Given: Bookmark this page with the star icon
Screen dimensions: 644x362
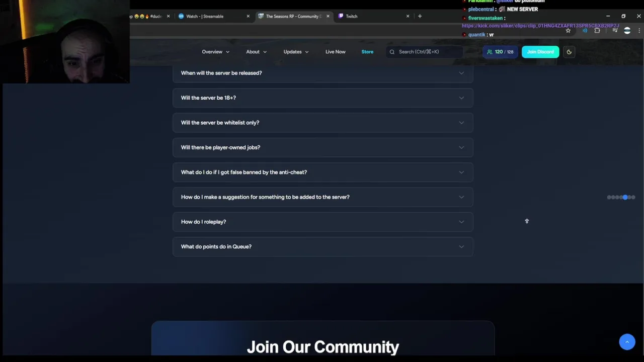Looking at the screenshot, I should [x=568, y=31].
